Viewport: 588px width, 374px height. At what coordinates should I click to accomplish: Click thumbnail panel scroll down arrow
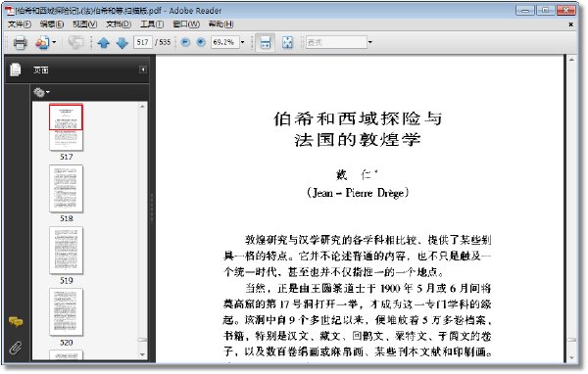(x=142, y=354)
